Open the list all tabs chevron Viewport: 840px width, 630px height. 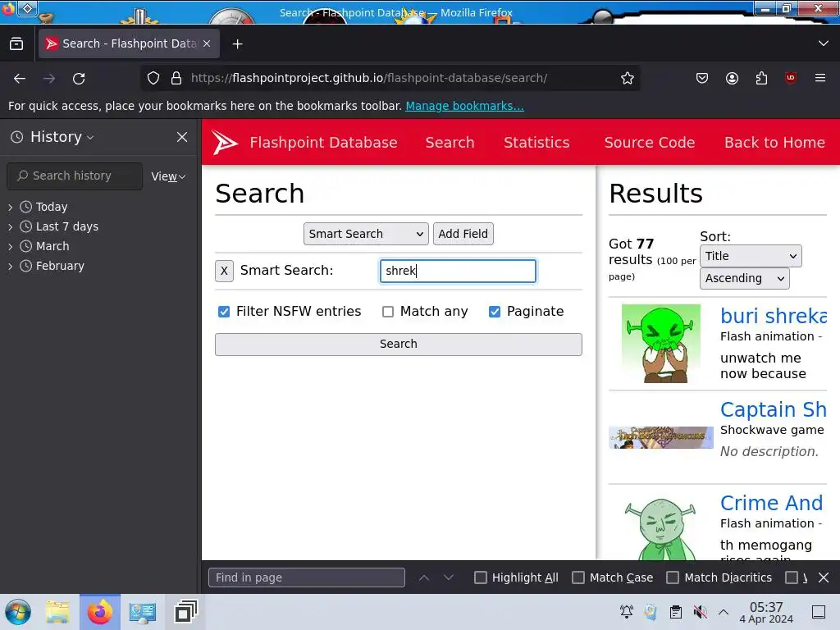(824, 43)
